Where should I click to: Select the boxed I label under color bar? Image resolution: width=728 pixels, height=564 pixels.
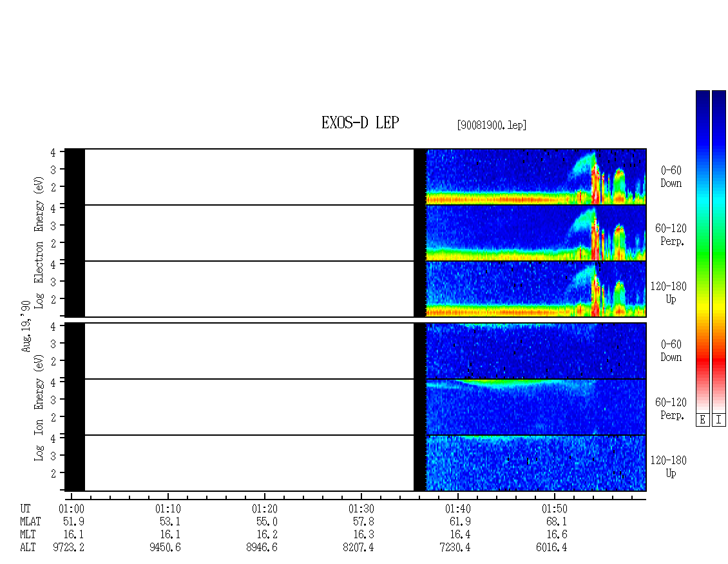pos(719,420)
